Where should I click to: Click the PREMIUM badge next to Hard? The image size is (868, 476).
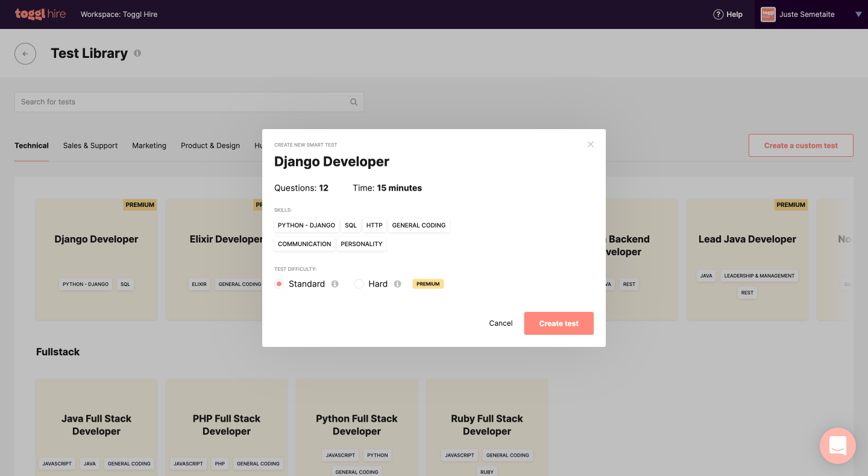click(428, 284)
